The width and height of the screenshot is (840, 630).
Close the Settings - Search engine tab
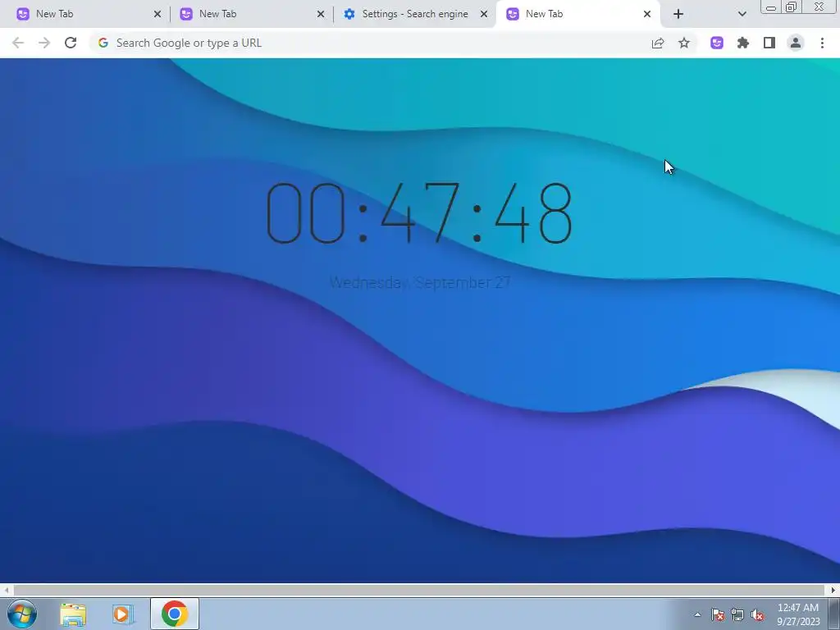pyautogui.click(x=484, y=14)
